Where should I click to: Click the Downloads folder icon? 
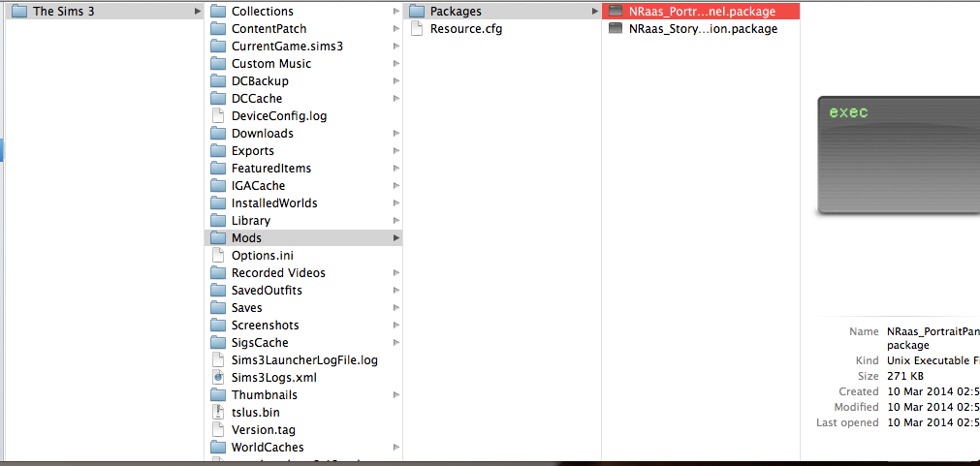[217, 133]
